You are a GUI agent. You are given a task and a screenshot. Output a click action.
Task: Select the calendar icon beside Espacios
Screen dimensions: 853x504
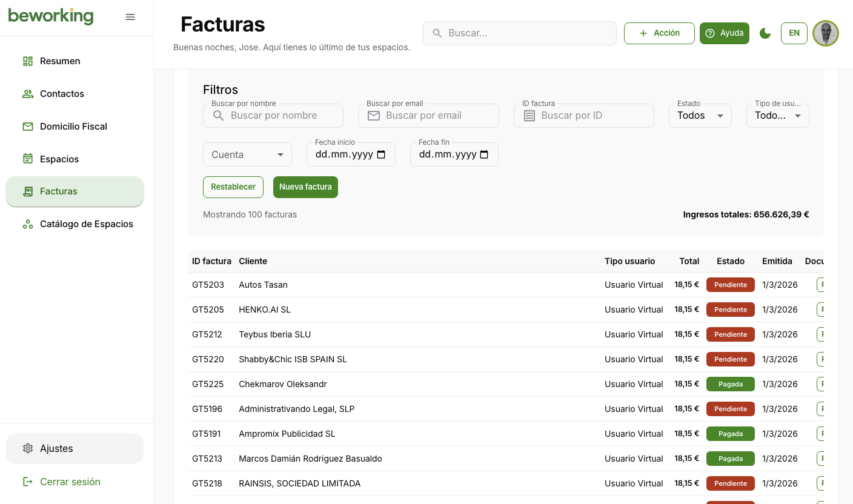point(27,159)
